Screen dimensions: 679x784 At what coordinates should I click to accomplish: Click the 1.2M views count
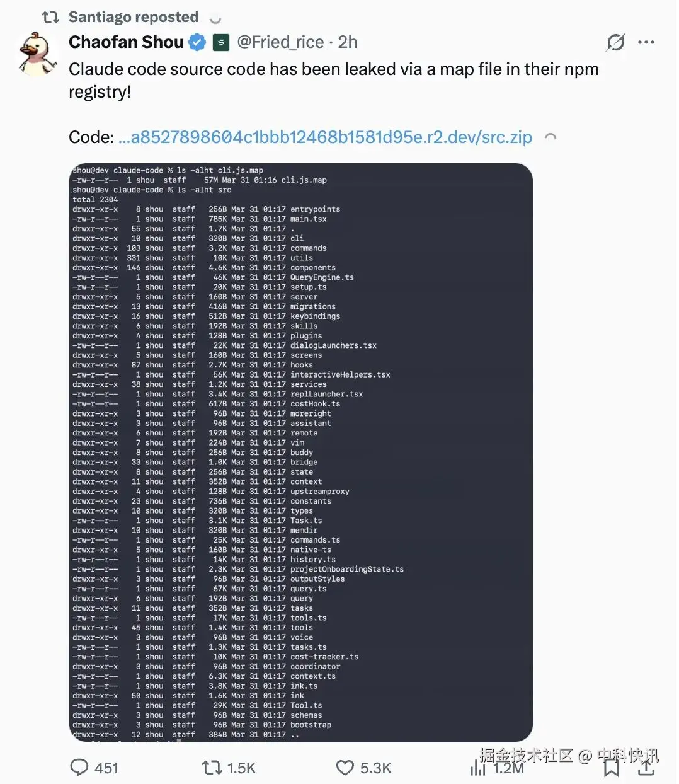click(509, 768)
